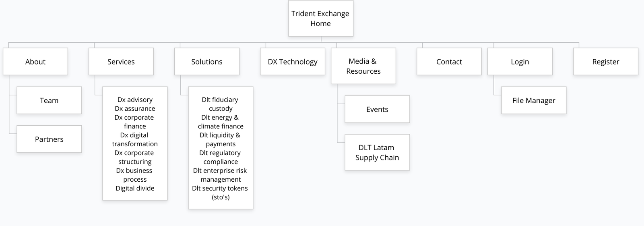Select the Login node

coord(520,62)
